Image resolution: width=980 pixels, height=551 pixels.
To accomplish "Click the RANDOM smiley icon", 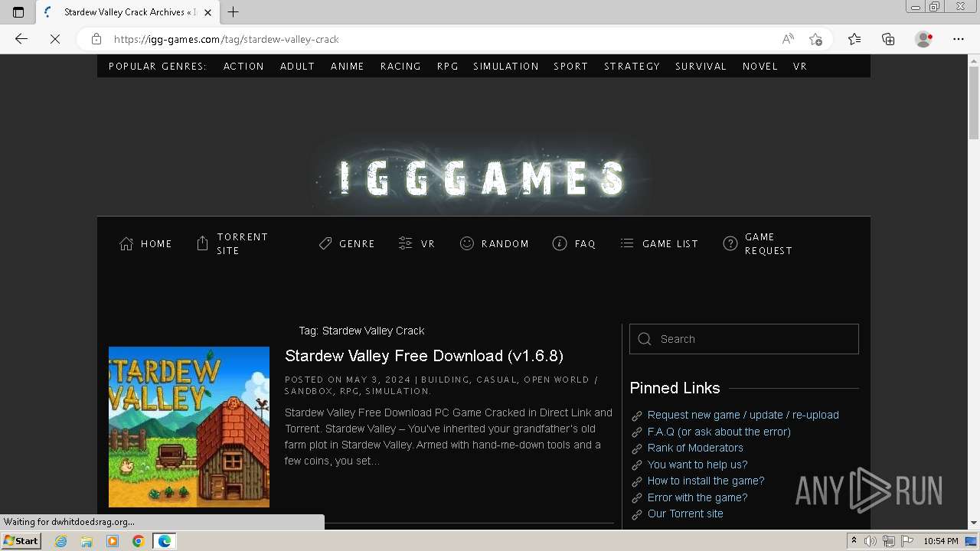I will [466, 243].
